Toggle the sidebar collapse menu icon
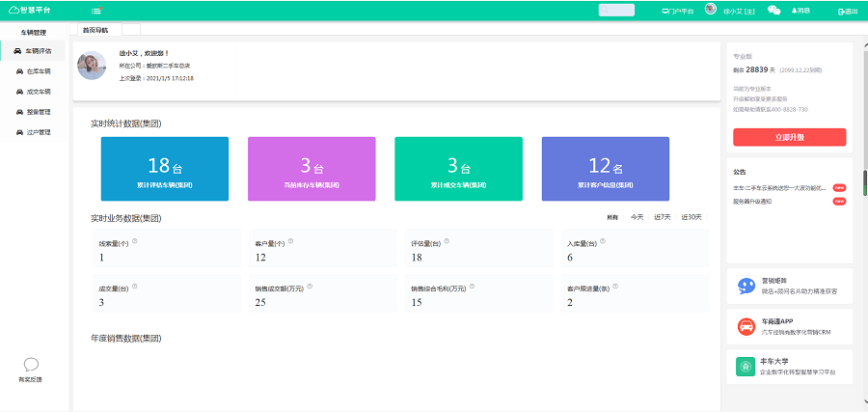The height and width of the screenshot is (412, 868). [x=96, y=11]
